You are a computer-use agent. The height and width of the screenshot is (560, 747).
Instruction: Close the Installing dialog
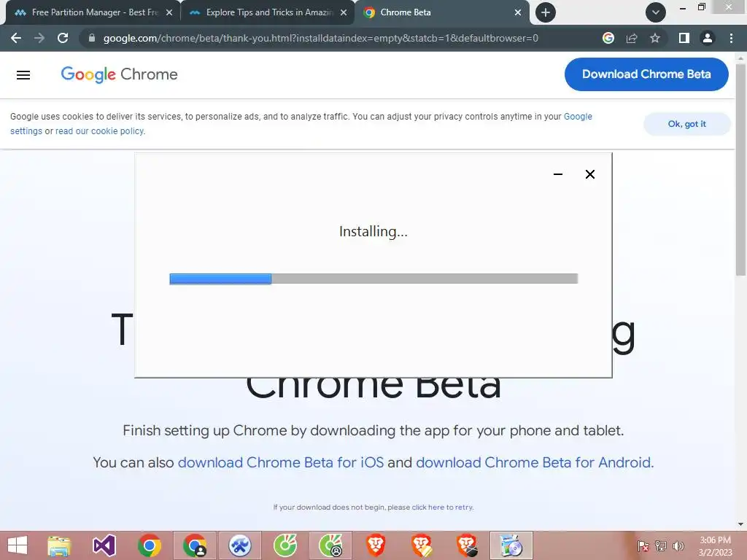tap(589, 174)
